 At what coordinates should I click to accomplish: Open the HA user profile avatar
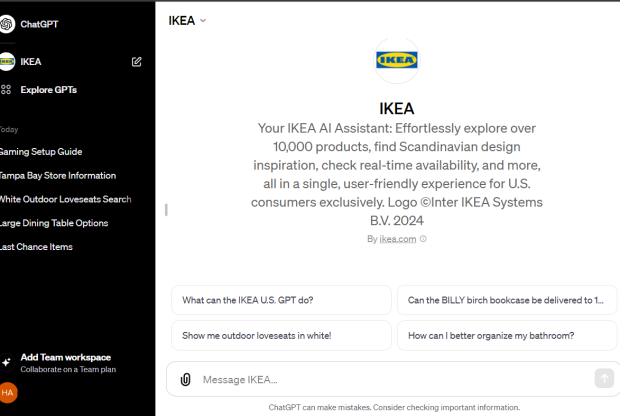coord(8,393)
